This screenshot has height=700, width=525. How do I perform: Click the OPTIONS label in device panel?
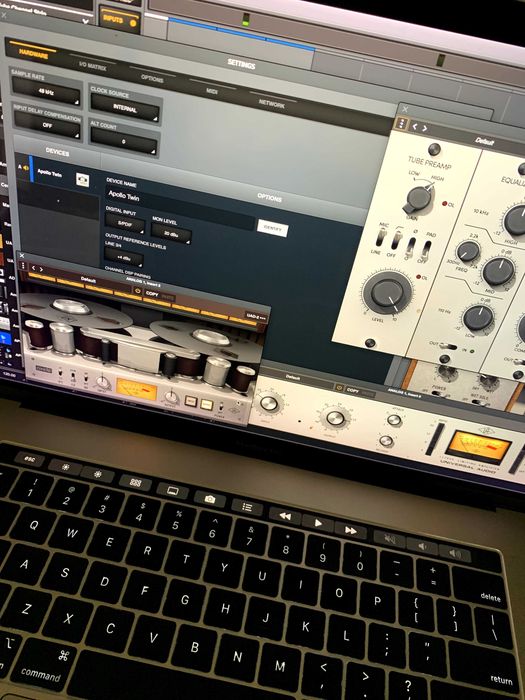point(269,198)
